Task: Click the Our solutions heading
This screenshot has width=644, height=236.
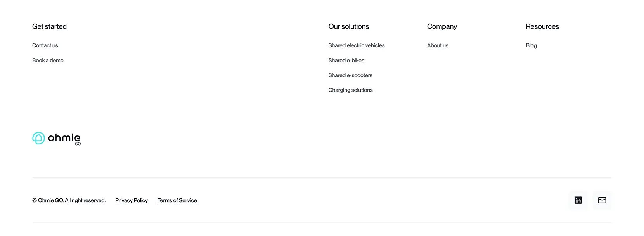Action: pos(348,26)
